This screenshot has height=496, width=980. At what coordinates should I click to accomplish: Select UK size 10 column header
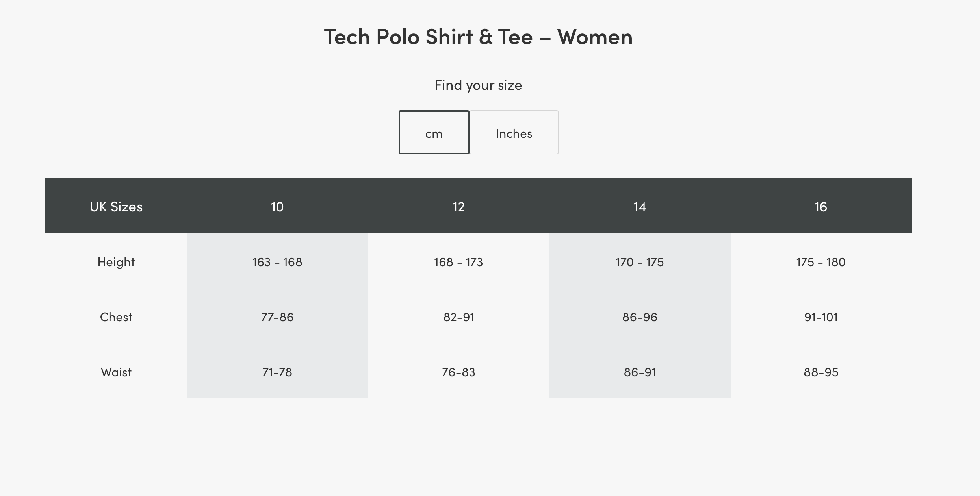277,206
